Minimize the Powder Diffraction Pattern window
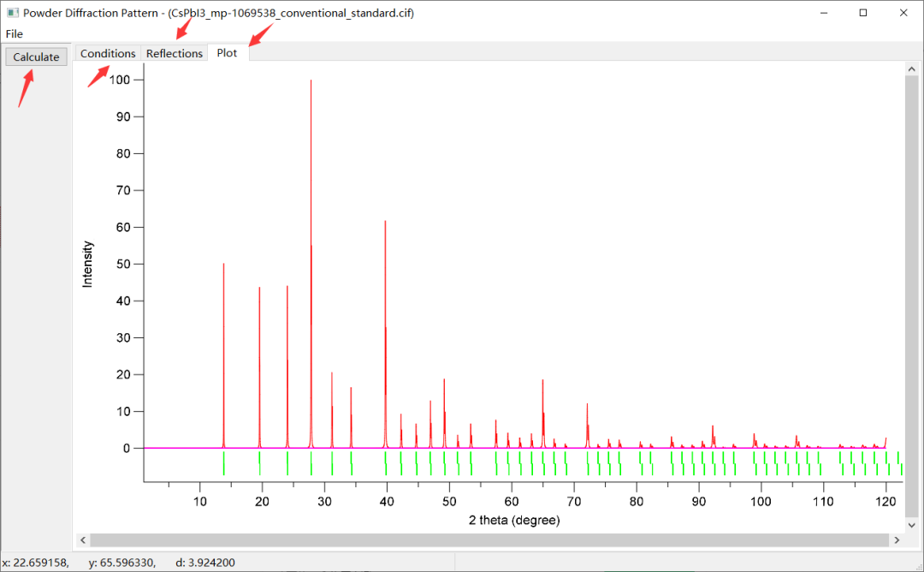This screenshot has height=572, width=924. (x=824, y=13)
